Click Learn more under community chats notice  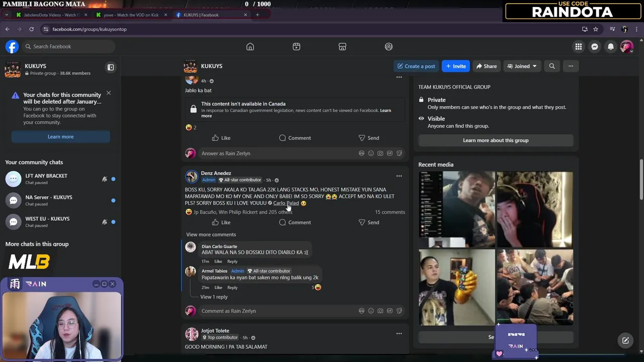pyautogui.click(x=60, y=137)
